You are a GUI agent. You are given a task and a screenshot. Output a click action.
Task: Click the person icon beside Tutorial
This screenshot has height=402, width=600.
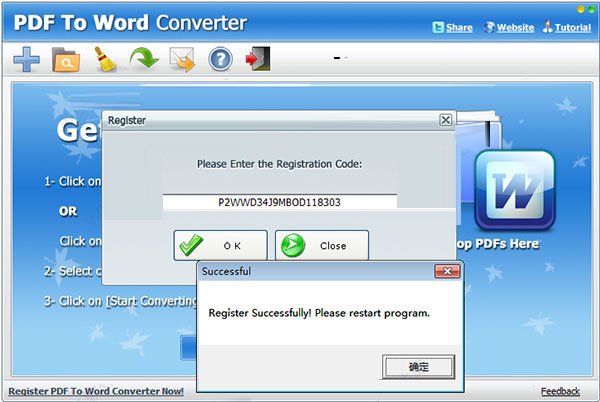point(548,27)
